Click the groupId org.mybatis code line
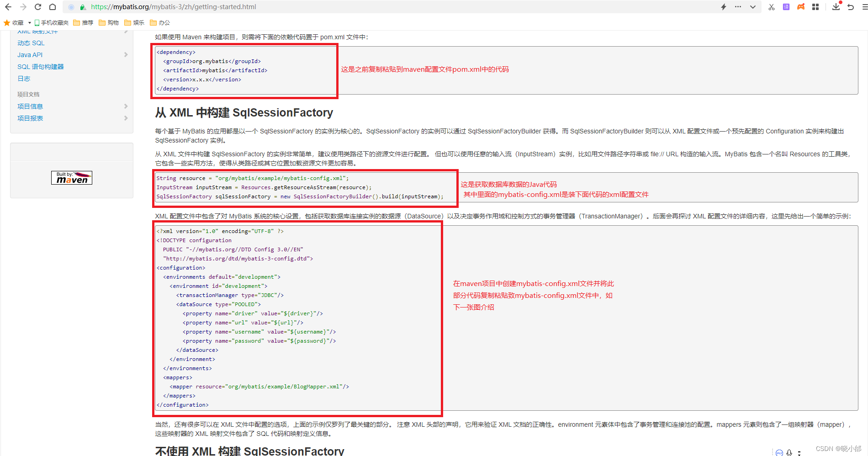868x456 pixels. coord(212,61)
